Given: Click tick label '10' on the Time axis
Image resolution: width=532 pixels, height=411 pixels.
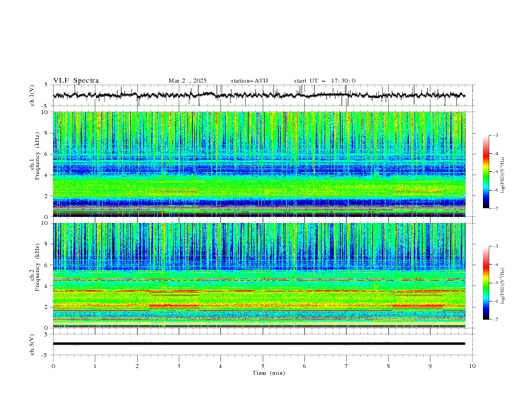Looking at the screenshot, I should 472,366.
